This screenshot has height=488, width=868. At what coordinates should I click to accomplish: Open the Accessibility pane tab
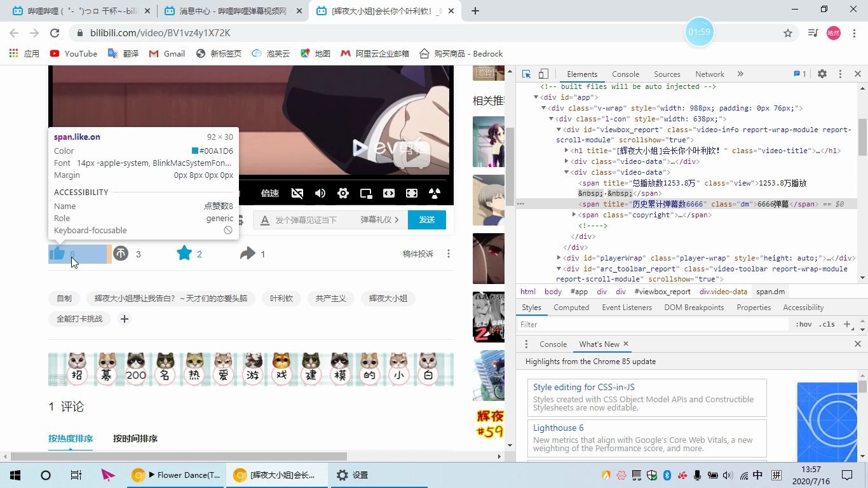coord(803,308)
